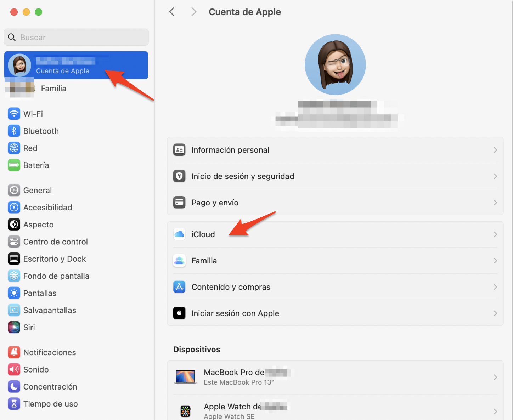Click the Dispositivos heading
This screenshot has height=420, width=513.
pyautogui.click(x=197, y=349)
